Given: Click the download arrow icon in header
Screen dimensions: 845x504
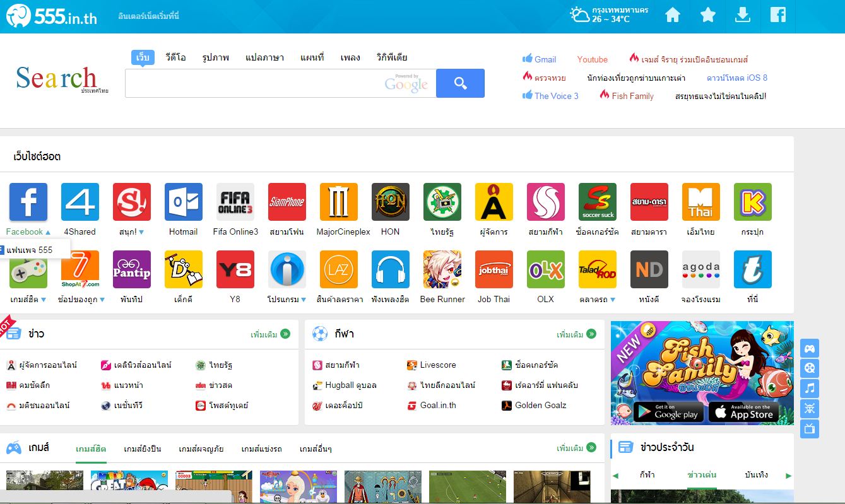Looking at the screenshot, I should tap(743, 15).
